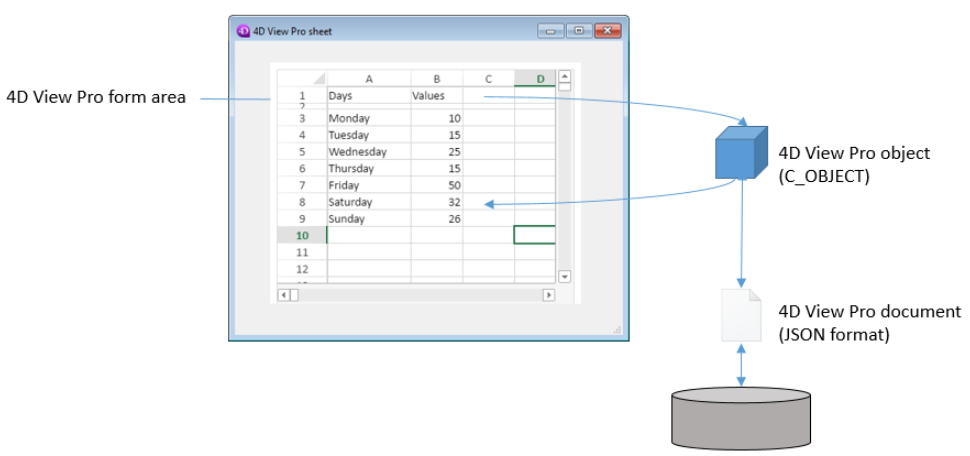Click the active cell D10 with green border
Screen dimensions: 970x456
[534, 235]
